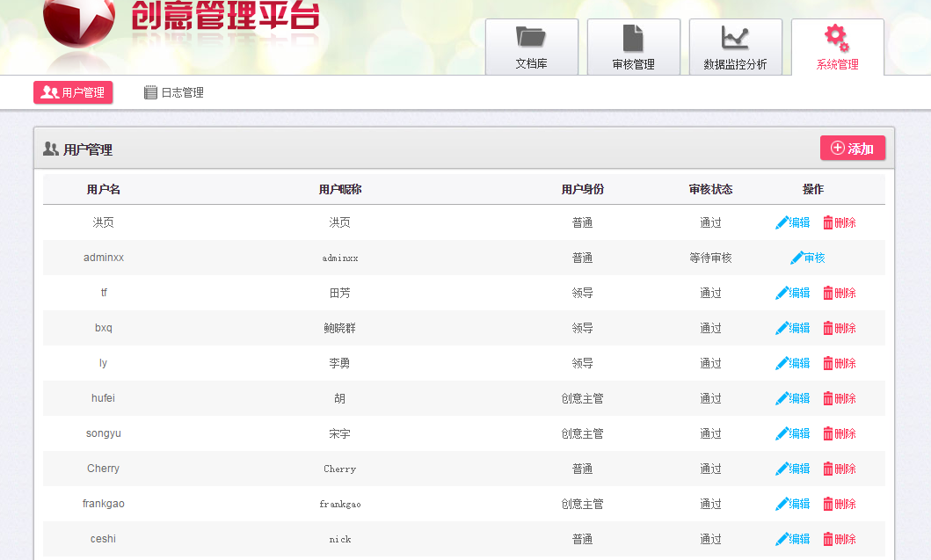The width and height of the screenshot is (931, 560).
Task: Click the 用户名 column header
Action: click(x=104, y=189)
